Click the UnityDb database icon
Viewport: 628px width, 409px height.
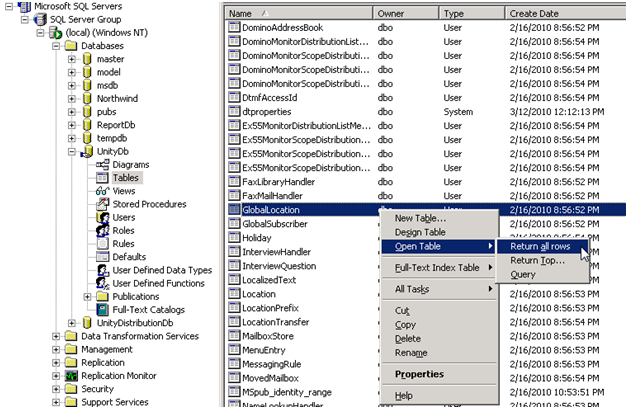click(x=87, y=151)
